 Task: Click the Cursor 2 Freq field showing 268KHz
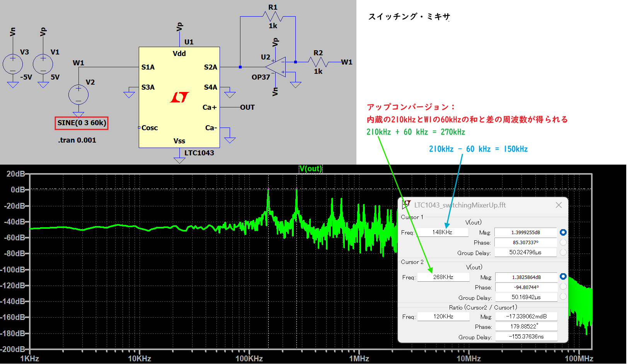443,277
